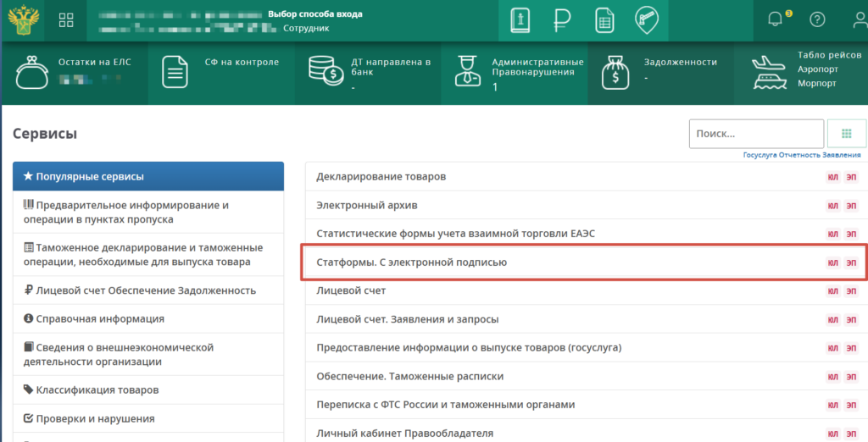Click the FCS eagle emblem logo

pyautogui.click(x=23, y=20)
